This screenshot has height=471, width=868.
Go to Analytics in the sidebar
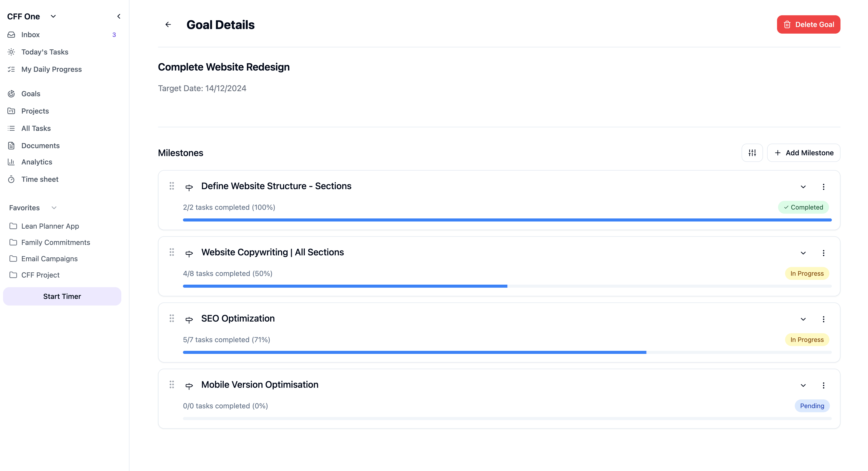[36, 162]
